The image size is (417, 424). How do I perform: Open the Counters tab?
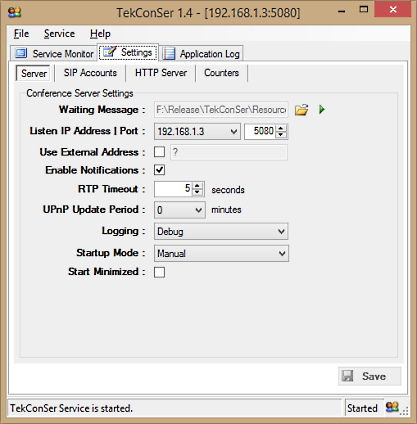point(222,73)
